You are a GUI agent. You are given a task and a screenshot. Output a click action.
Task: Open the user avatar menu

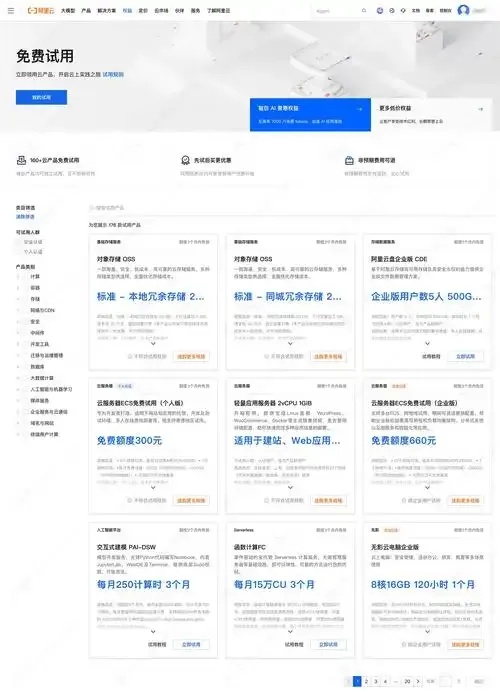point(463,10)
